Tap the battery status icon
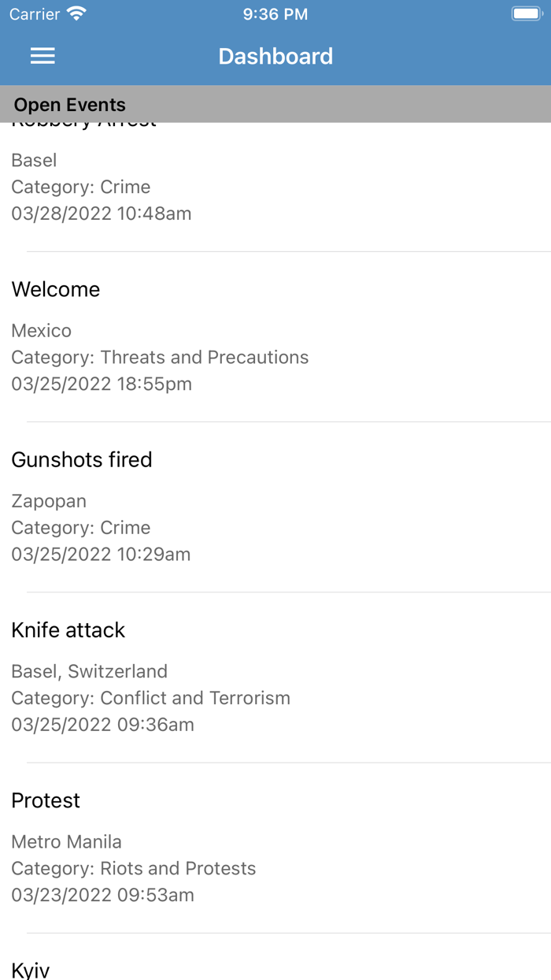The height and width of the screenshot is (980, 551). (526, 14)
